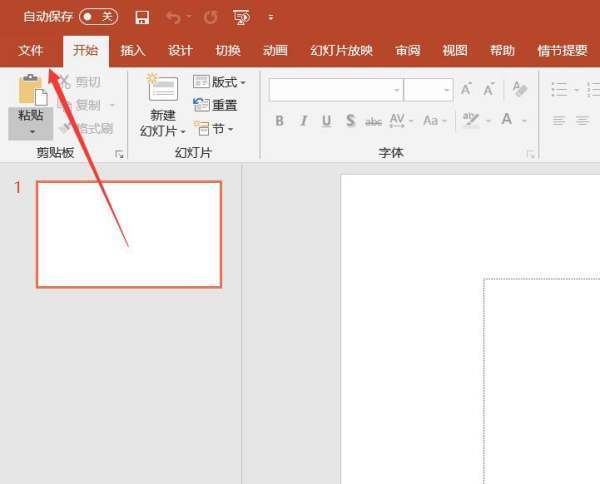Open the font name combo box

click(x=335, y=90)
